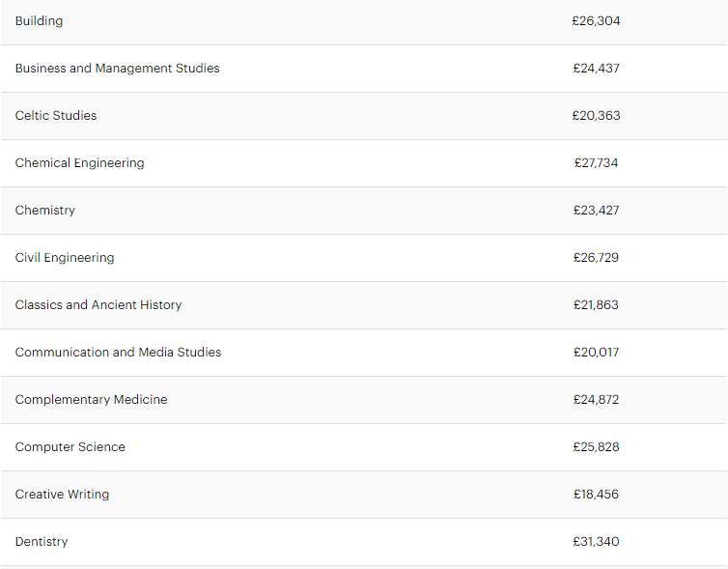Click the Computer Science subject name
The width and height of the screenshot is (728, 569).
point(70,447)
